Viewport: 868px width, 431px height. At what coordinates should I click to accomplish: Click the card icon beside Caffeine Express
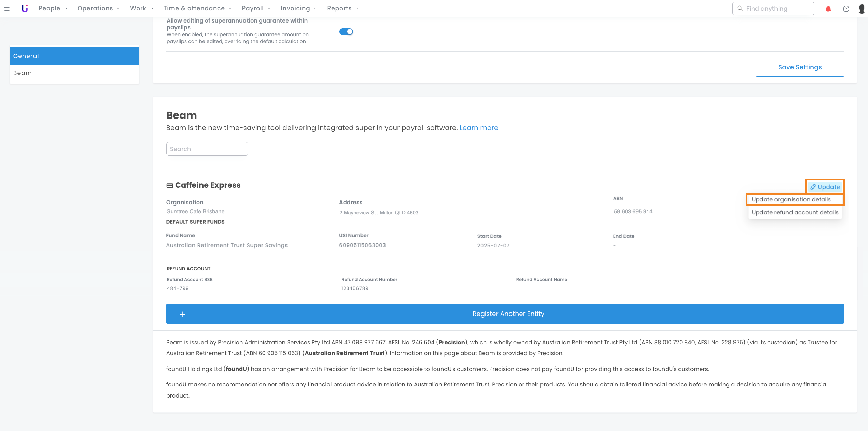(169, 185)
